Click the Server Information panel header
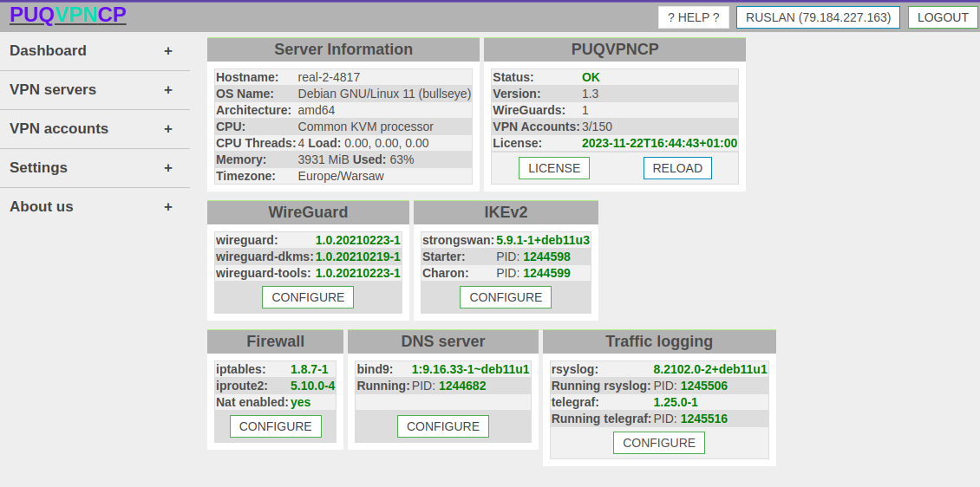 [343, 49]
